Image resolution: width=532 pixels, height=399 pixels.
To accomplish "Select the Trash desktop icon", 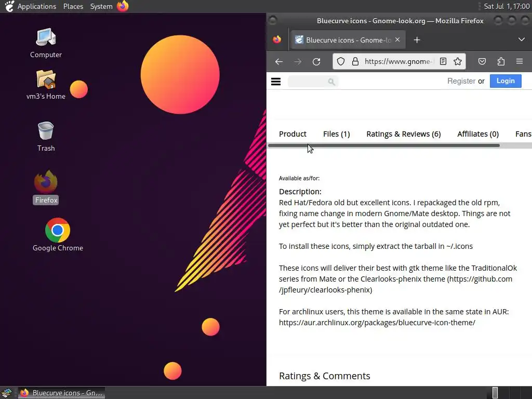I will coord(46,137).
